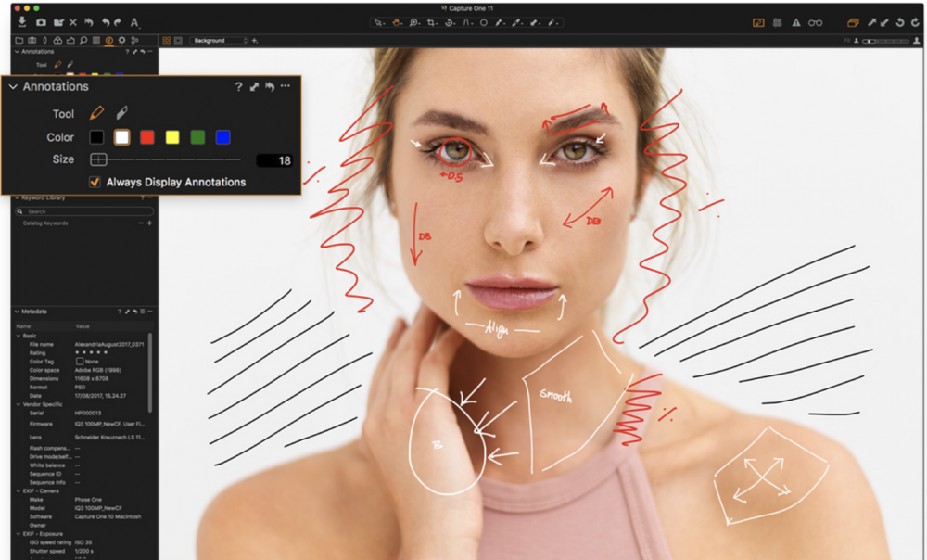
Task: Collapse the EXIF - Camera group
Action: point(19,490)
